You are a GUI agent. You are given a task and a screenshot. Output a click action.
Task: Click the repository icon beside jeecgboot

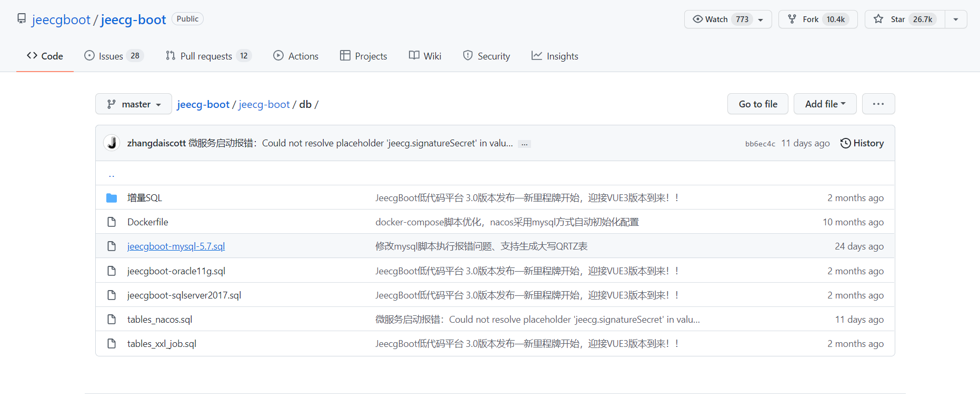(22, 19)
